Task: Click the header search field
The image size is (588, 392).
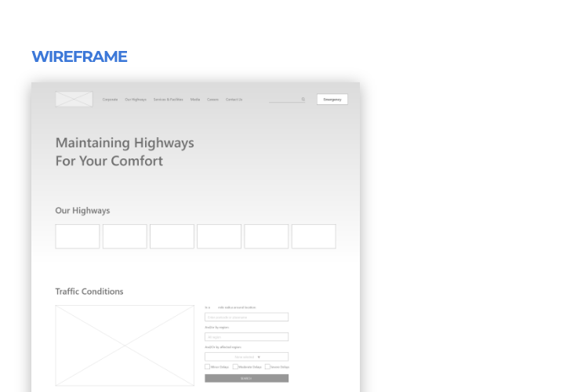Action: tap(287, 100)
